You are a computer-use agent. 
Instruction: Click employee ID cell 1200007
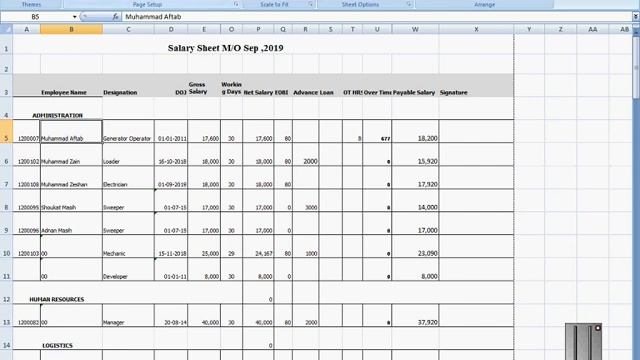(x=27, y=131)
